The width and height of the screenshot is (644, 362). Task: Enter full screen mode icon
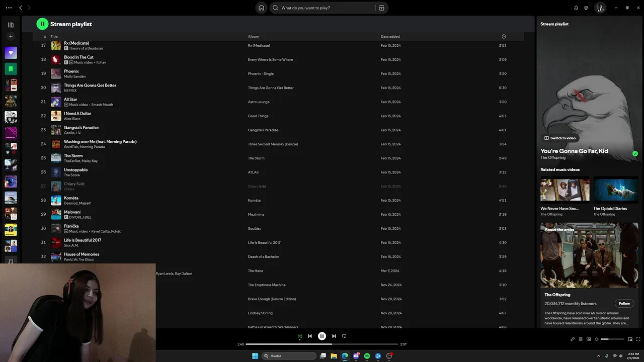coord(638,339)
